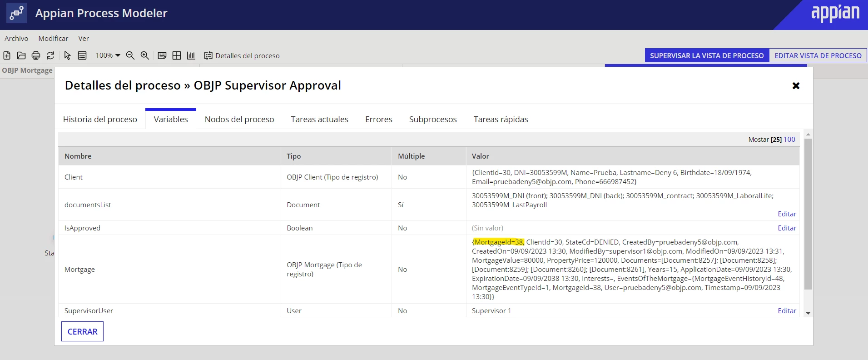Switch to Historia del proceso tab
The height and width of the screenshot is (360, 868).
(x=100, y=119)
